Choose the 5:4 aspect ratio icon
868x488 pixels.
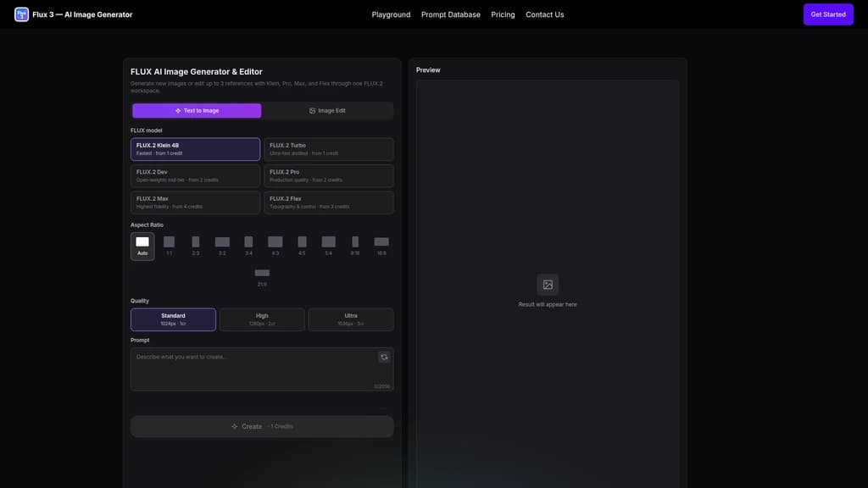[x=328, y=241]
